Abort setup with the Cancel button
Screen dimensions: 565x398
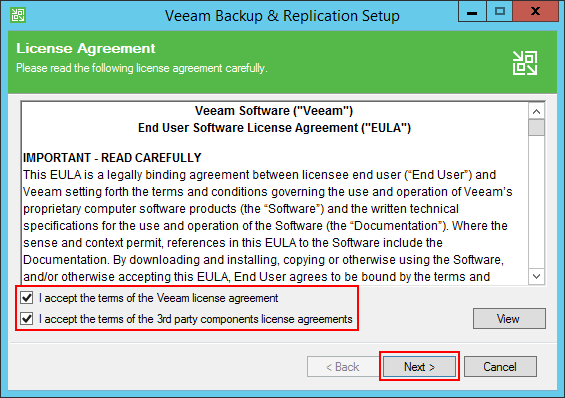(500, 367)
